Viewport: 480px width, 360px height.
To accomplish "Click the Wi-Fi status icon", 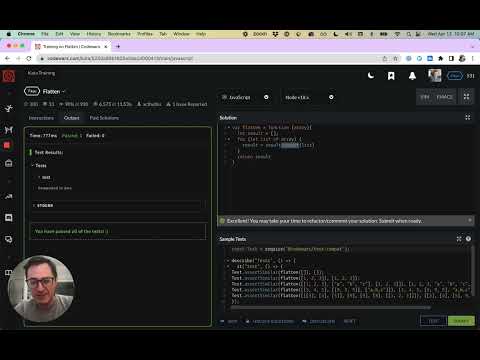I will pyautogui.click(x=397, y=34).
